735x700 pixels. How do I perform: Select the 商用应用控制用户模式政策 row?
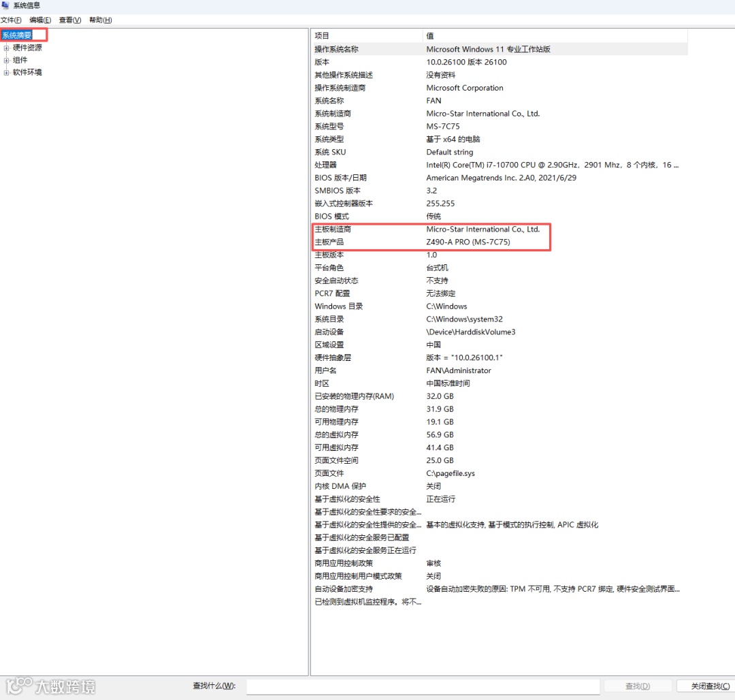coord(500,576)
